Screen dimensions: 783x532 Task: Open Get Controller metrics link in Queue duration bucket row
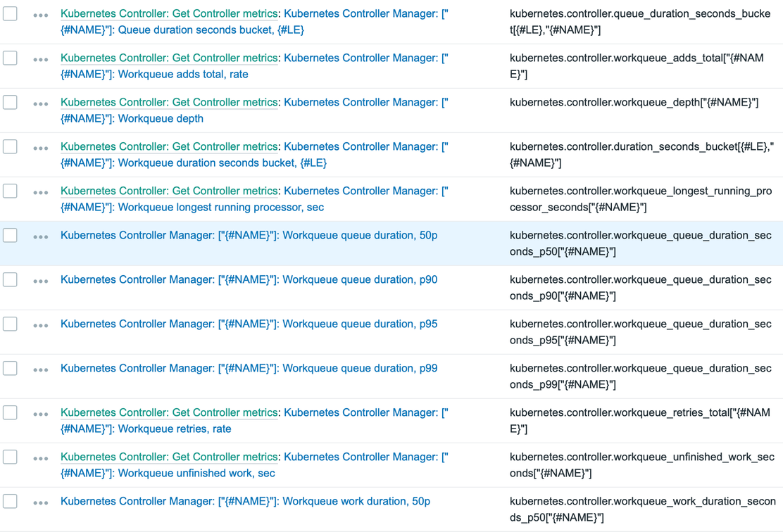click(x=169, y=14)
